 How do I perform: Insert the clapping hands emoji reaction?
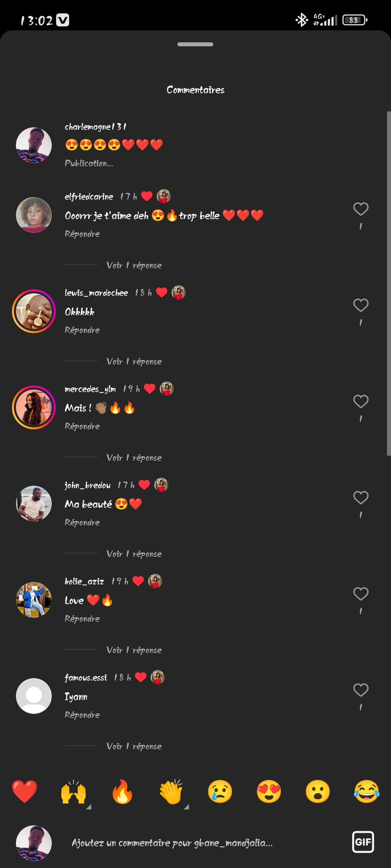click(x=171, y=791)
